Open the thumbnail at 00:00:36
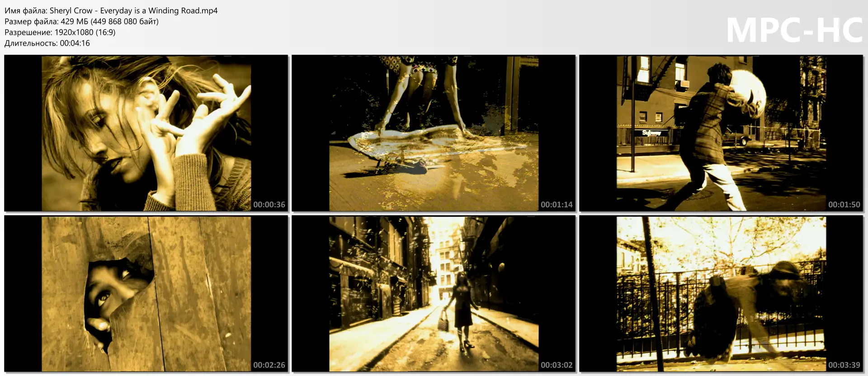868x376 pixels. [x=146, y=133]
